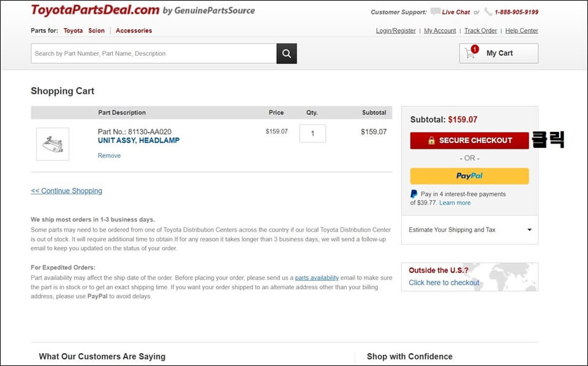
Task: Click the Continue Shopping link
Action: pyautogui.click(x=66, y=191)
